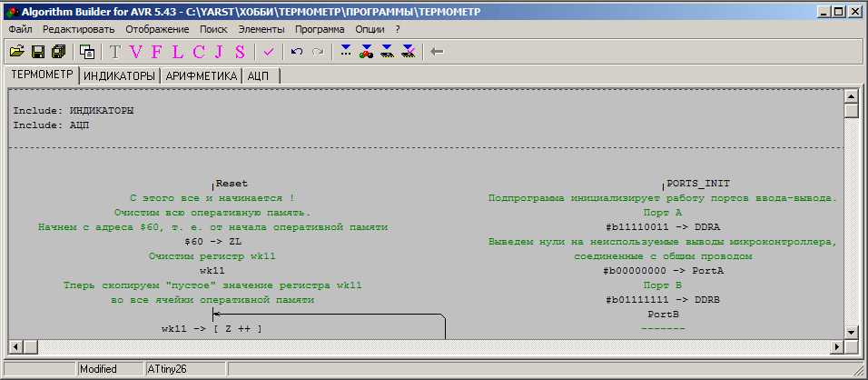The image size is (868, 380).
Task: Select '#b01111111 -> DDRB' line
Action: pos(663,300)
